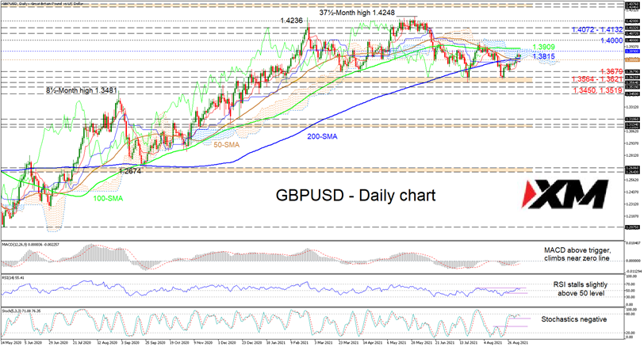This screenshot has width=644, height=347.
Task: Click the green 1.3909 label
Action: click(543, 48)
